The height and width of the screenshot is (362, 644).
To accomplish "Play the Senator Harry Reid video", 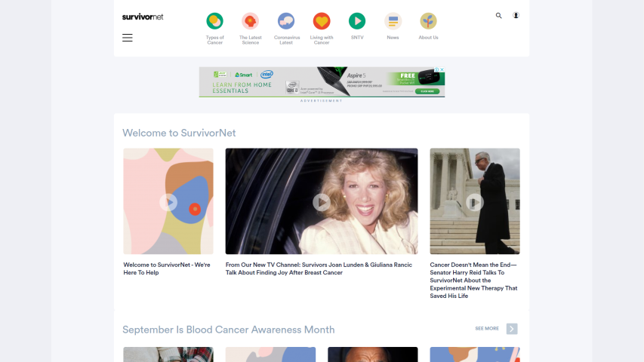I will pyautogui.click(x=474, y=201).
